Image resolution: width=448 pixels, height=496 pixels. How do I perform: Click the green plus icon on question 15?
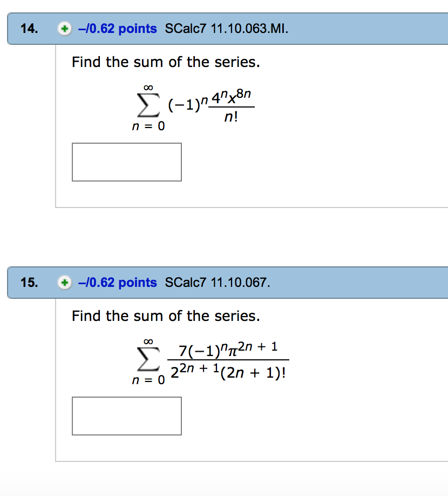pos(64,283)
